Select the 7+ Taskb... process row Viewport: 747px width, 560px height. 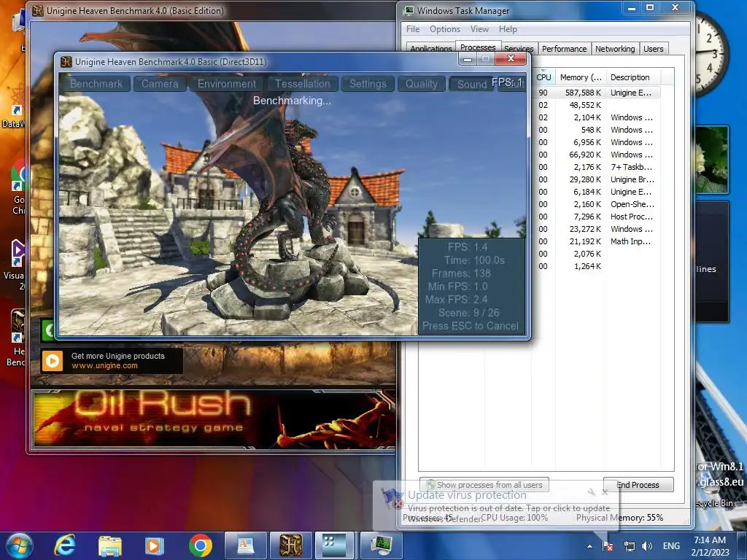tap(595, 167)
